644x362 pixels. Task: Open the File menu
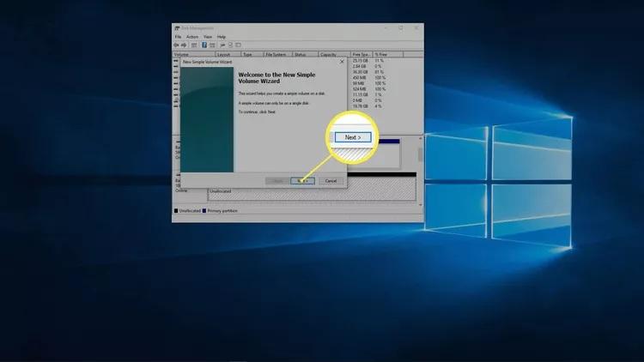[x=179, y=37]
